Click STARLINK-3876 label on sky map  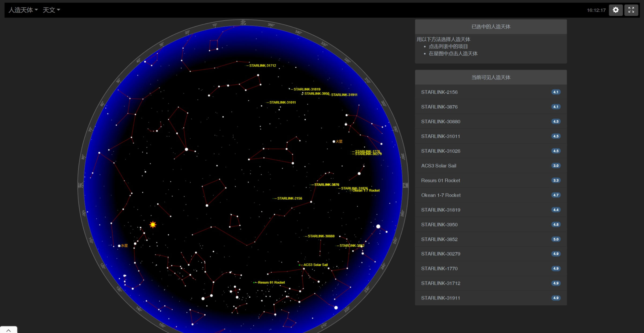click(327, 185)
